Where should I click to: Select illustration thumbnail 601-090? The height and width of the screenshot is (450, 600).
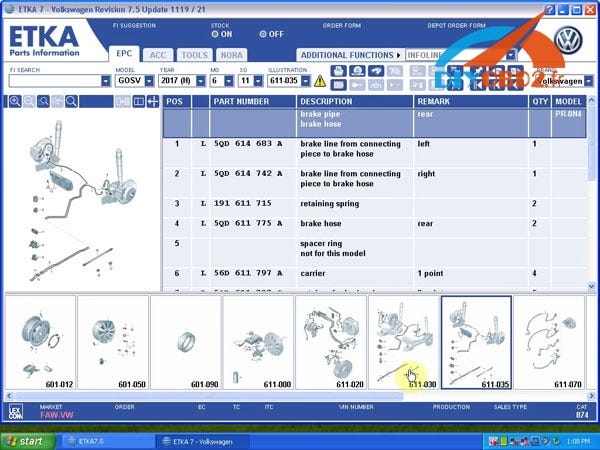click(x=186, y=342)
